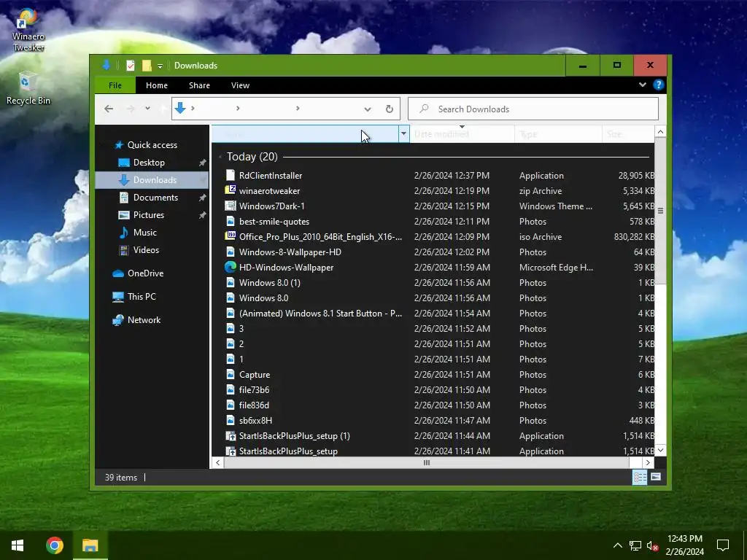Refresh the Downloads folder view
The height and width of the screenshot is (560, 747).
tap(390, 109)
